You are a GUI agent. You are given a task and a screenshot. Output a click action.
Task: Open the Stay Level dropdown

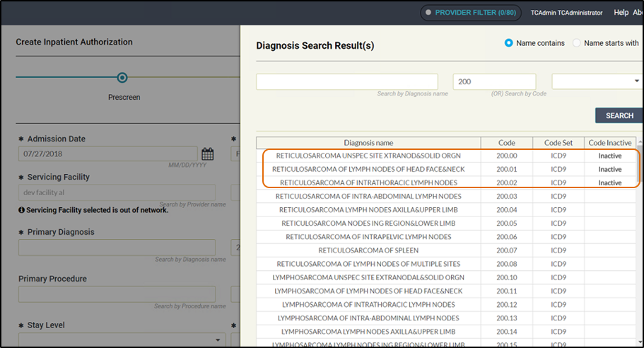(x=117, y=340)
